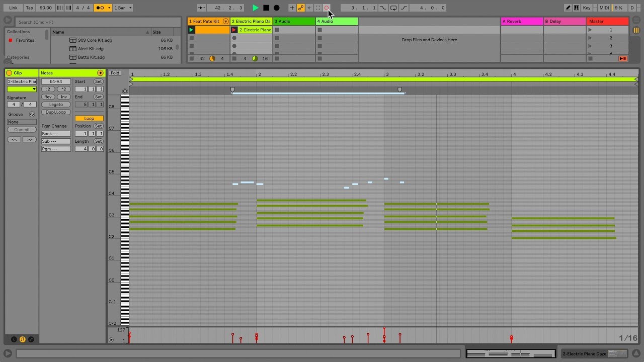
Task: Toggle the Metronome button
Action: coord(101,8)
